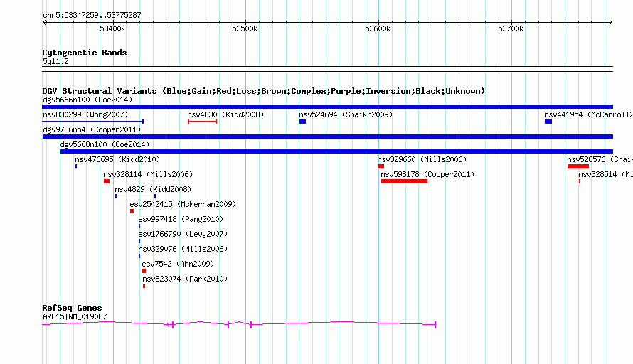This screenshot has height=364, width=633.
Task: Click the dgv5666n100 (Coe2014) blue gain bar
Action: 327,107
